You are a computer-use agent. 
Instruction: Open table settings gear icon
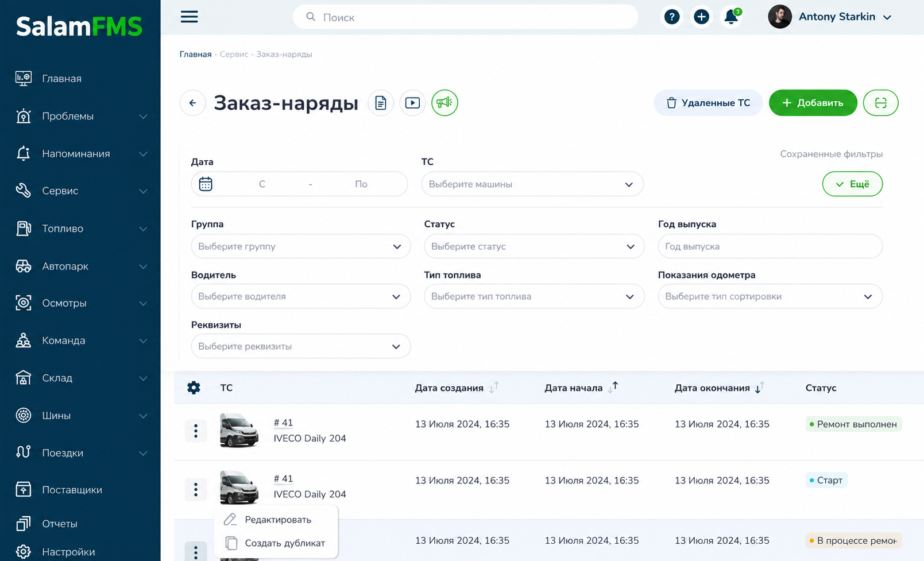[x=194, y=388]
